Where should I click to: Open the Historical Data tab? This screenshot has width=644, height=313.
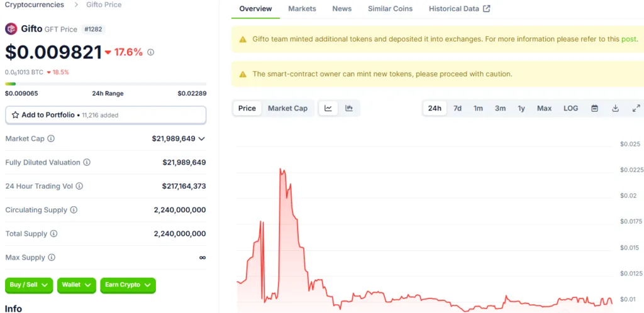click(x=460, y=9)
